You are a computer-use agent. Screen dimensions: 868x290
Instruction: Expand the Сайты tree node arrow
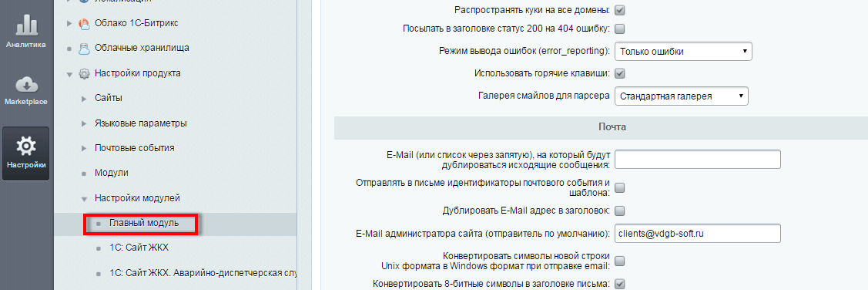pos(84,99)
